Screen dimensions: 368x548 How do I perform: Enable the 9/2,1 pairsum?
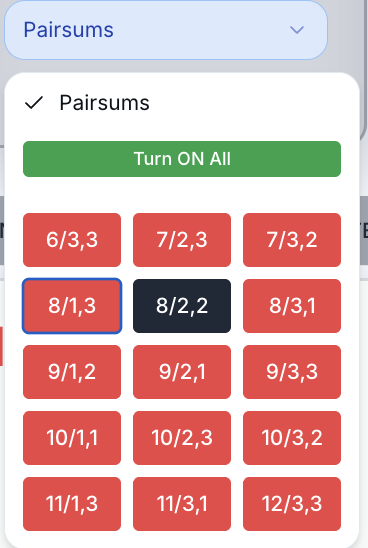pyautogui.click(x=182, y=372)
